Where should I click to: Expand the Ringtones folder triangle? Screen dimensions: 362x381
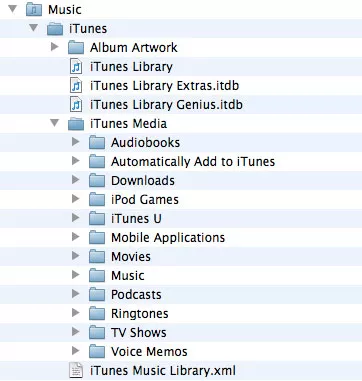point(76,313)
